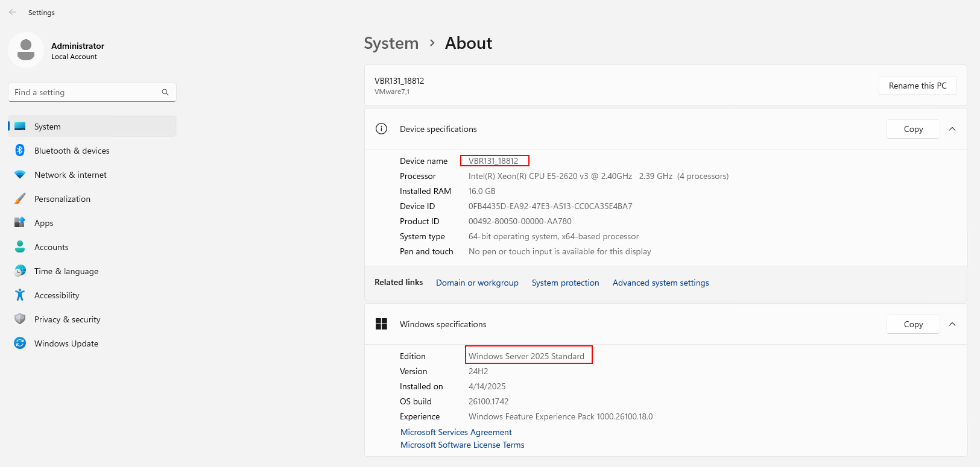Click the Windows logo icon in specifications
This screenshot has width=980, height=467.
[381, 324]
